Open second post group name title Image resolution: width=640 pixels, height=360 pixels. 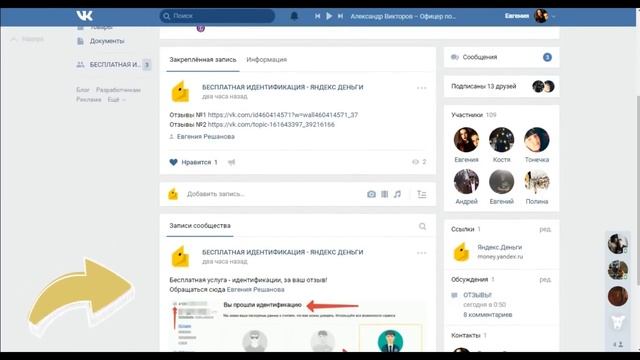(x=282, y=252)
